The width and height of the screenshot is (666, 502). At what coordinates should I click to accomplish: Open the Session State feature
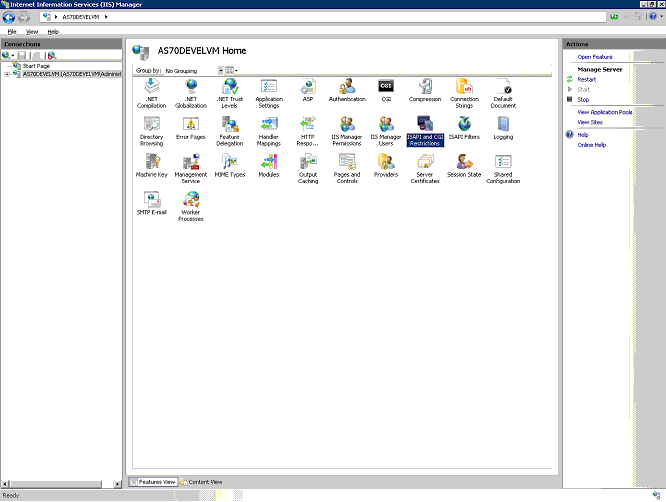coord(464,166)
